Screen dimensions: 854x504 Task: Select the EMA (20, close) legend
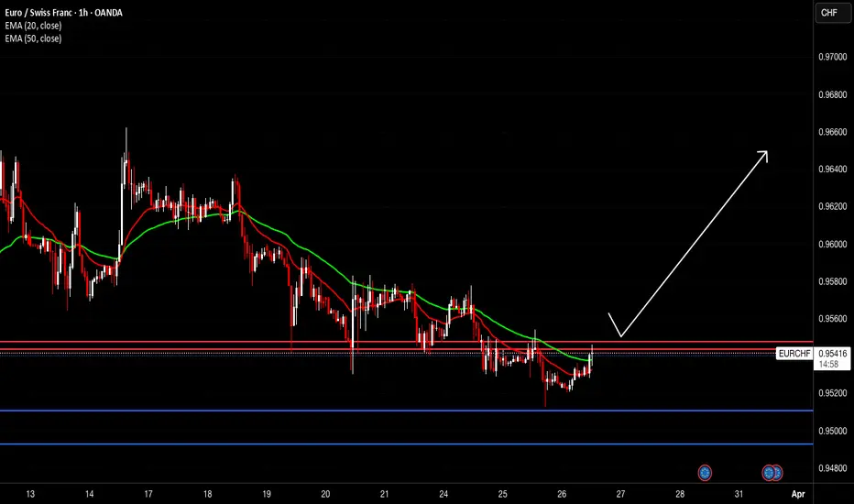tap(33, 26)
